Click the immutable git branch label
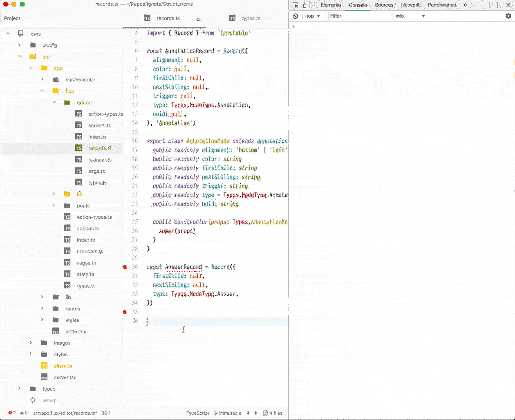 [228, 413]
